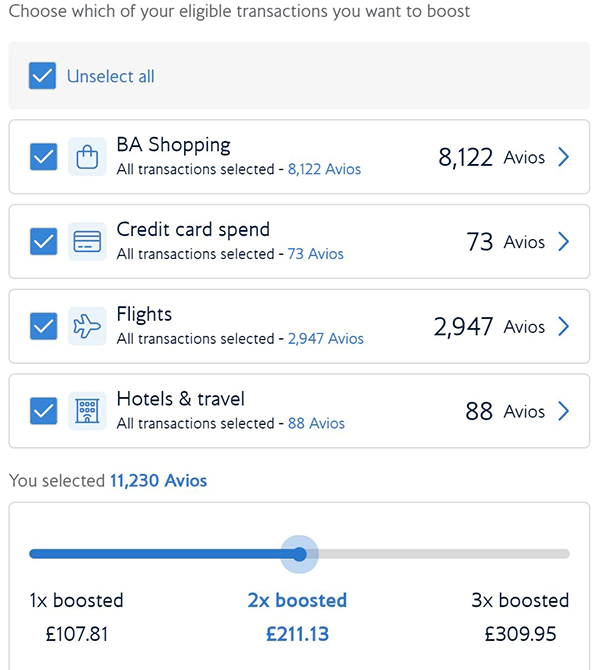Screen dimensions: 600x670
Task: Expand the Flights row chevron
Action: [564, 327]
